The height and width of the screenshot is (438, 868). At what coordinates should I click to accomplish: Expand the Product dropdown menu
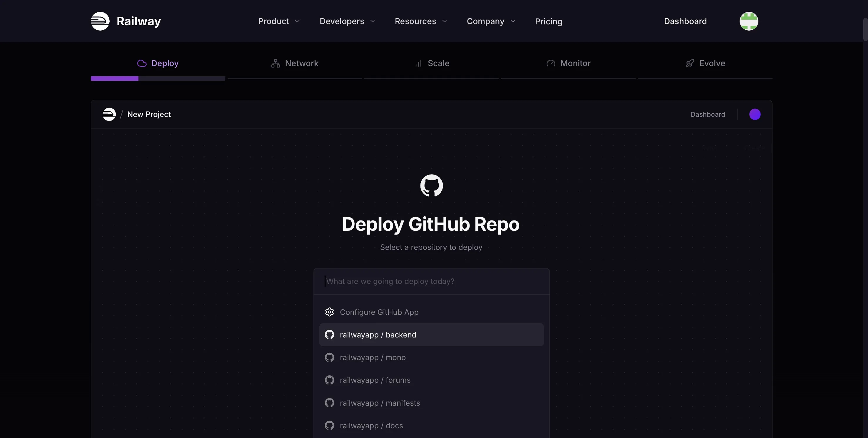279,21
